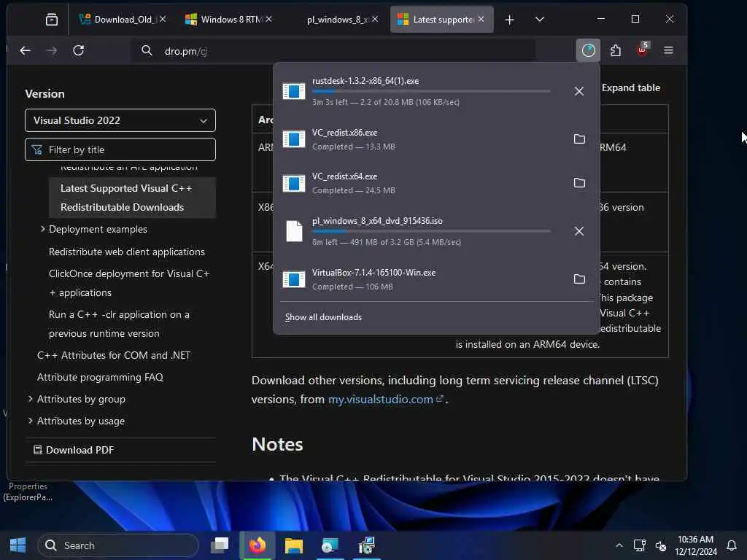Open clock and date 10:36 AM

695,545
